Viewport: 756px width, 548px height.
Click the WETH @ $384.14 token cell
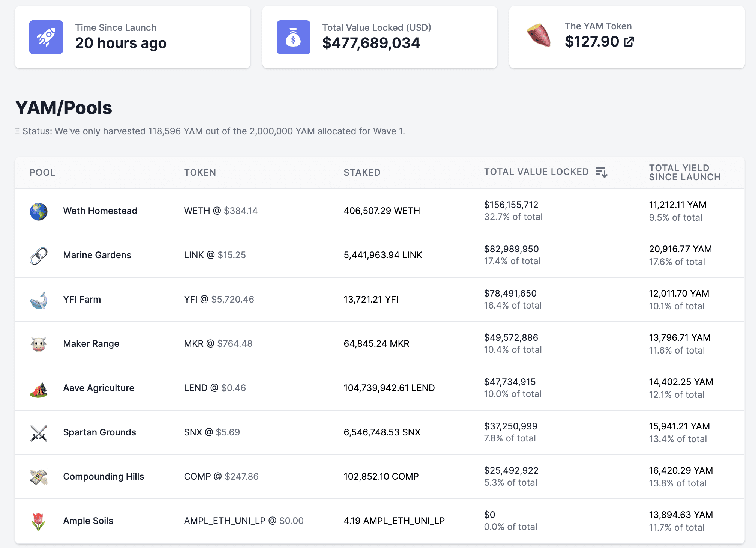(x=221, y=211)
